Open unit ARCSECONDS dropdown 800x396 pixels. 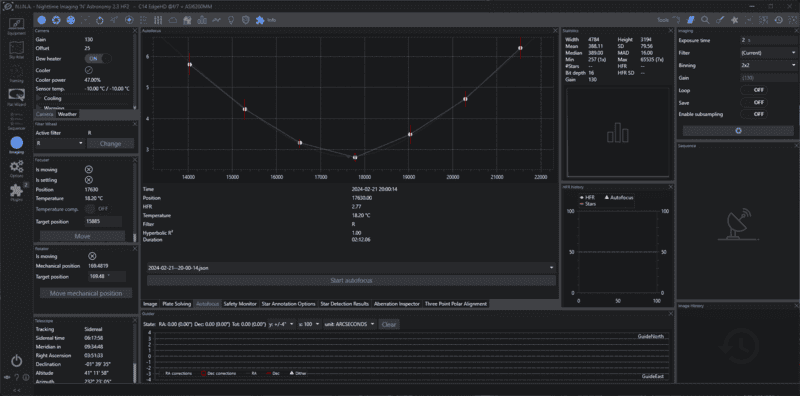click(350, 324)
